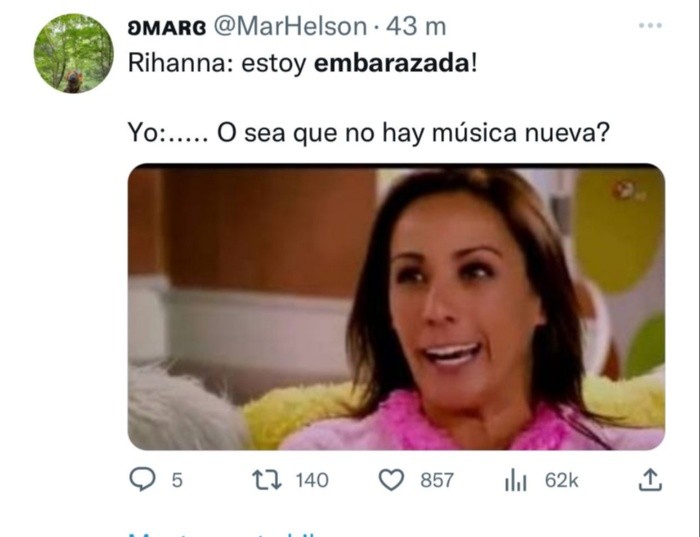Click the like count 857
The image size is (700, 537).
(437, 481)
